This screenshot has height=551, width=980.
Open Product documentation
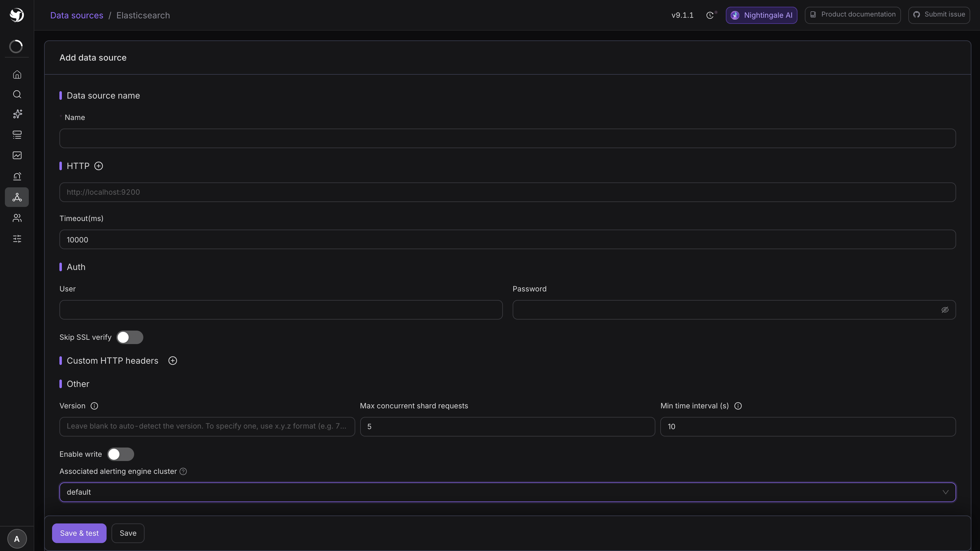(853, 15)
